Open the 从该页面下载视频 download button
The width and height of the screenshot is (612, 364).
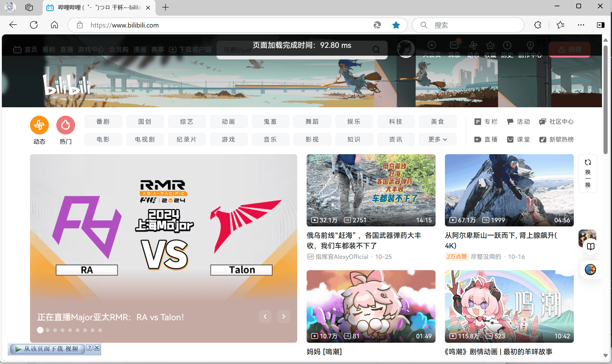48,349
